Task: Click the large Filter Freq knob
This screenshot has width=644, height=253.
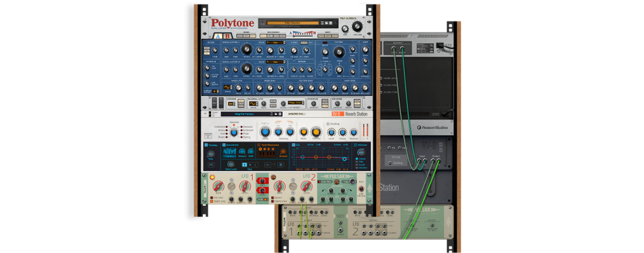Action: click(339, 52)
